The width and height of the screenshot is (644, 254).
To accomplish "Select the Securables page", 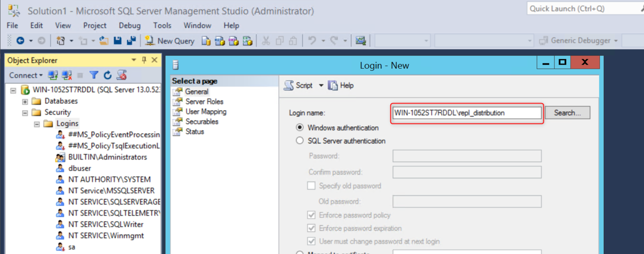I will click(x=202, y=121).
